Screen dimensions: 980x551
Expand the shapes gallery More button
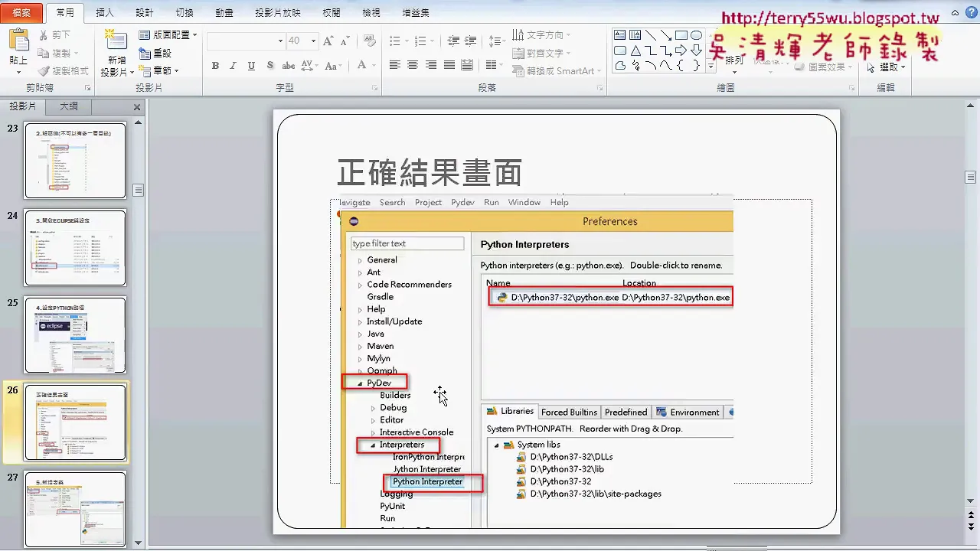pos(711,67)
